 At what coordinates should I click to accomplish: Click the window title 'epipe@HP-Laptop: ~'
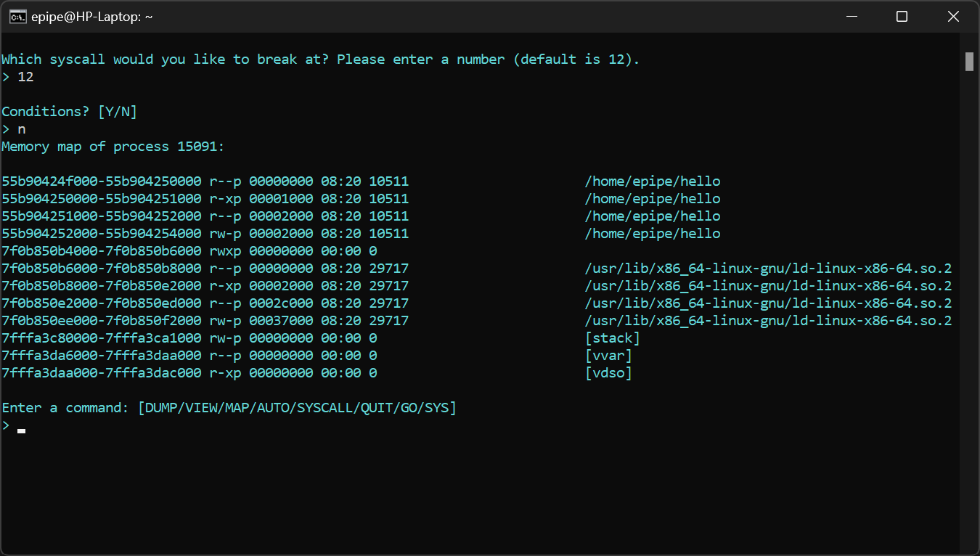(x=91, y=17)
